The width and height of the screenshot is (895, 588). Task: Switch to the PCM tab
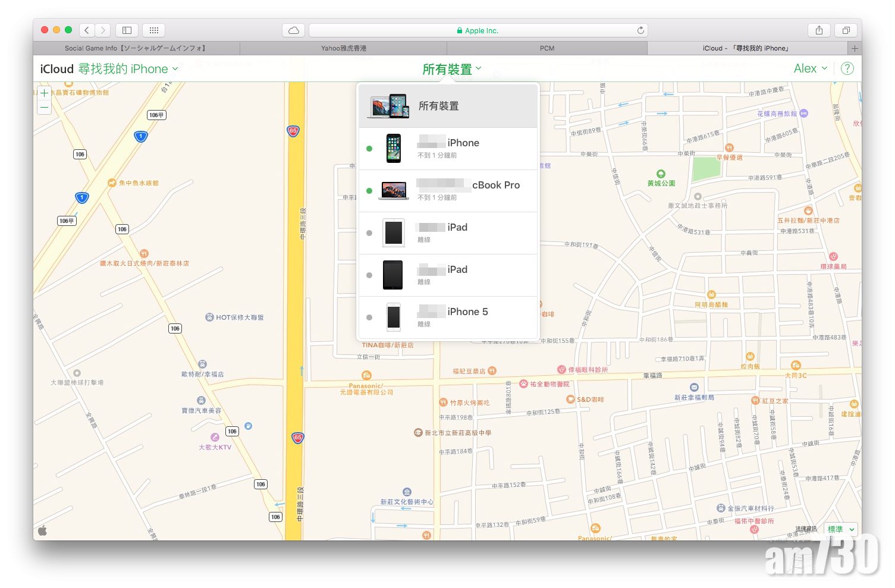click(x=547, y=48)
